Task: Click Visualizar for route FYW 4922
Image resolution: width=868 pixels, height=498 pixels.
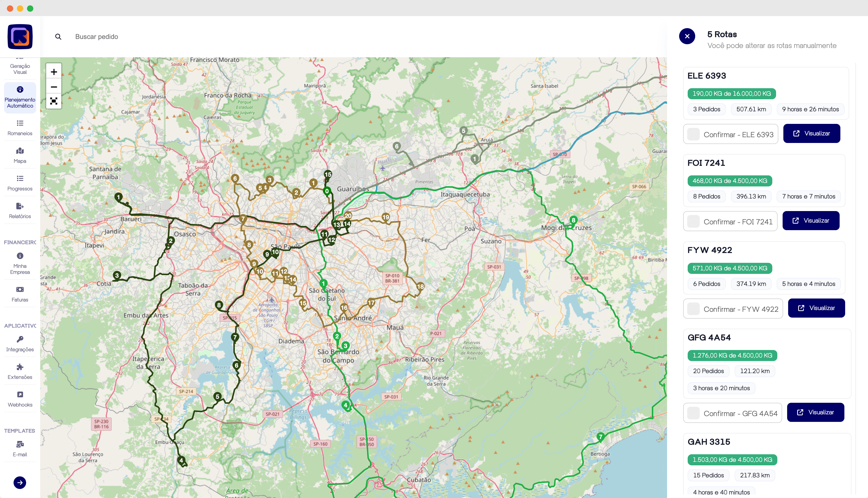Action: click(816, 308)
